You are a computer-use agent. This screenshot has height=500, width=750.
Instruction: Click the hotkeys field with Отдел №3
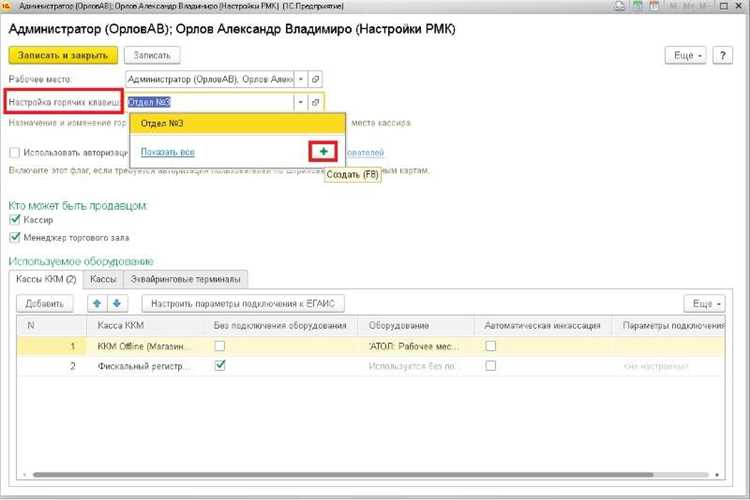pos(210,102)
